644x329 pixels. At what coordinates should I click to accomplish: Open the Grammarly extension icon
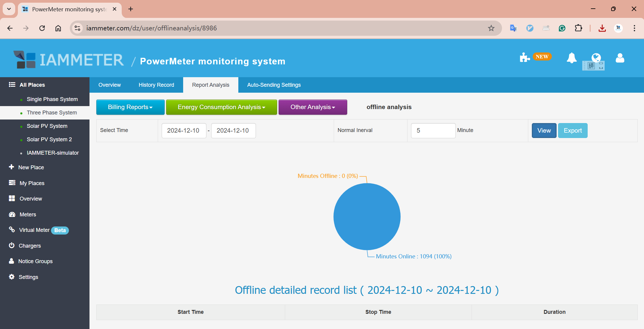pyautogui.click(x=562, y=28)
